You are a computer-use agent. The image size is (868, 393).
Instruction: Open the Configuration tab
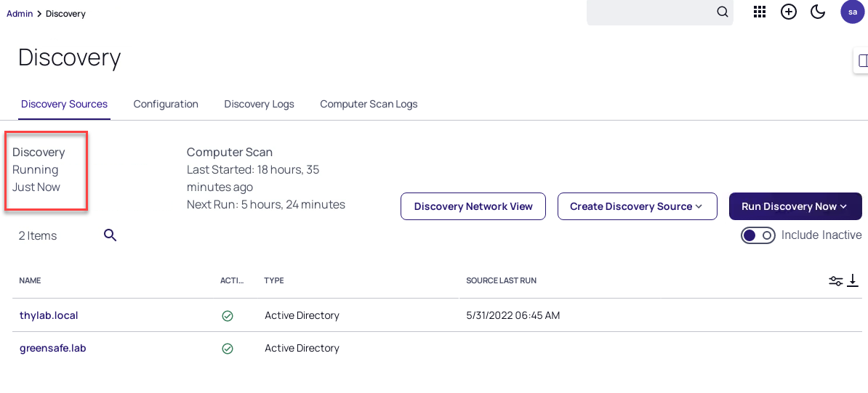pos(166,104)
